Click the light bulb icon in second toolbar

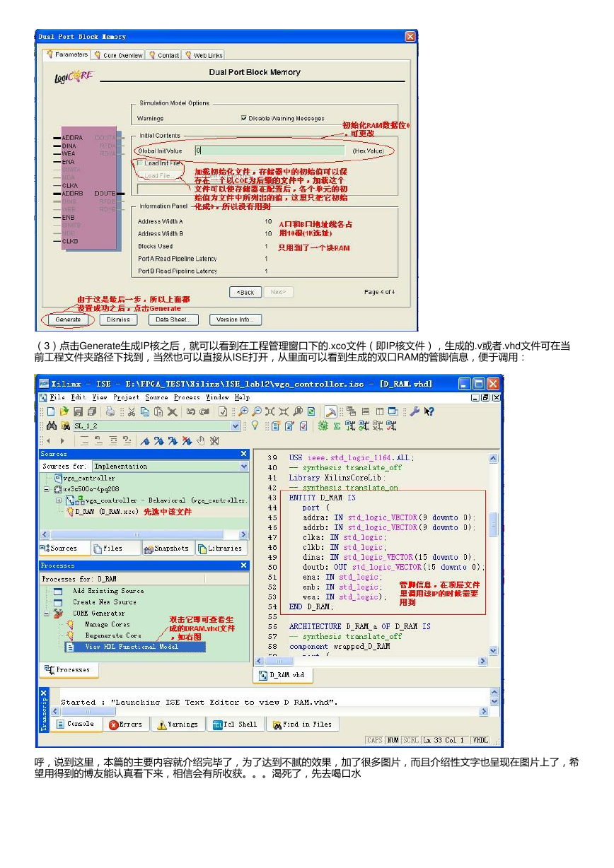coord(255,426)
